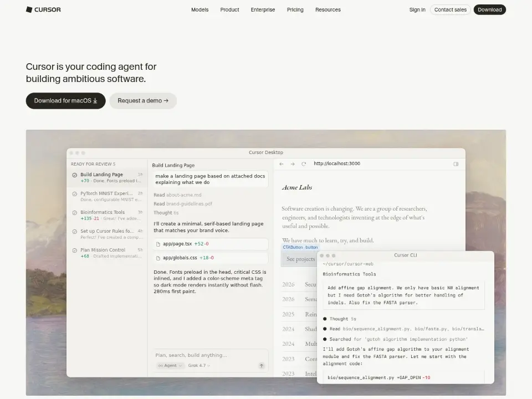The width and height of the screenshot is (532, 399).
Task: Select the Bioinformatics Tools task in the sidebar
Action: pyautogui.click(x=107, y=215)
